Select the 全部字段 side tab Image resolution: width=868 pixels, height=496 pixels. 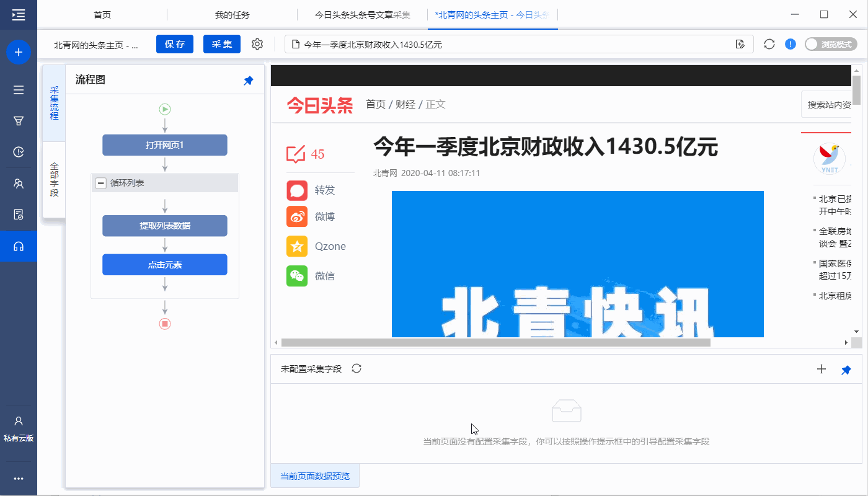(55, 180)
